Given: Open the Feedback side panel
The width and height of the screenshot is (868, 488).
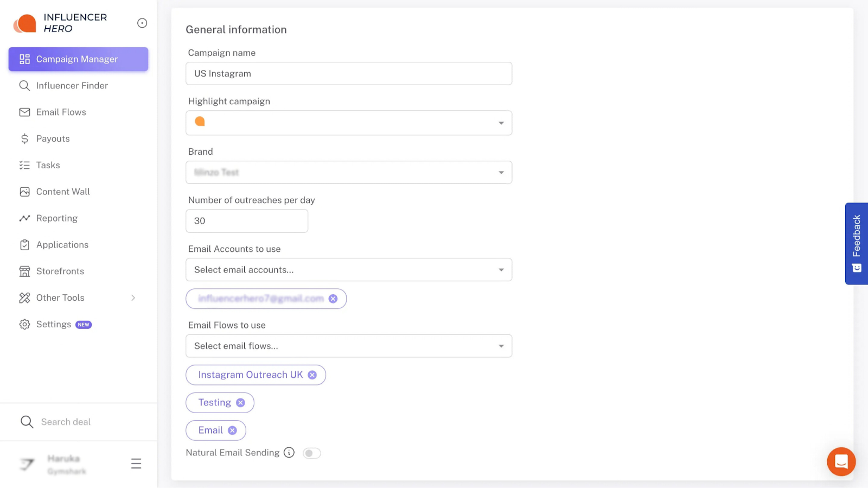Looking at the screenshot, I should [x=856, y=243].
